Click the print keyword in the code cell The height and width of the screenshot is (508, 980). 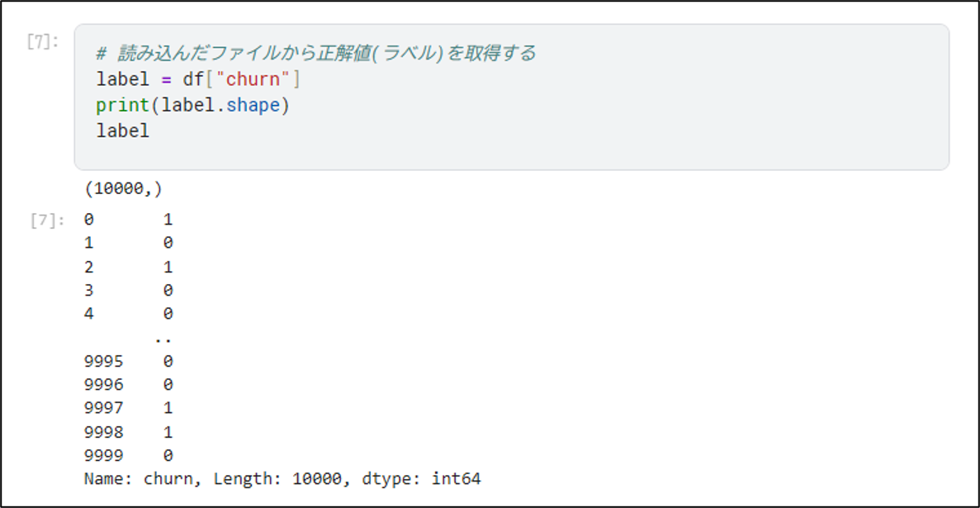122,106
